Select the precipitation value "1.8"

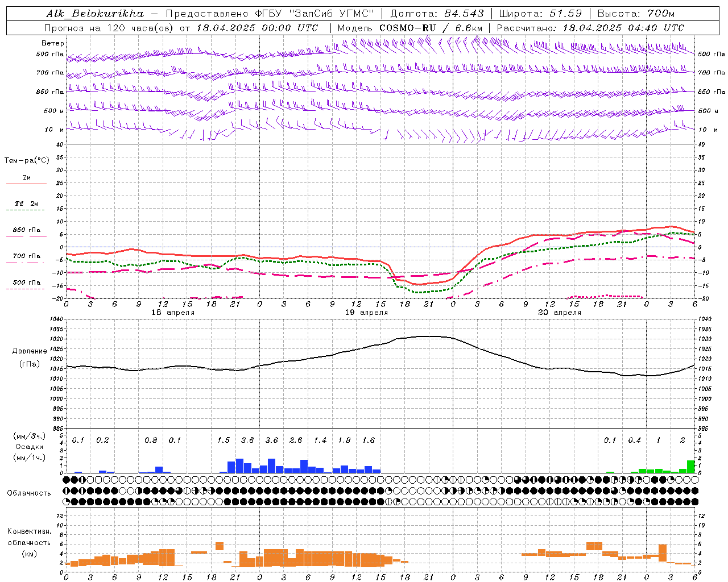point(344,440)
